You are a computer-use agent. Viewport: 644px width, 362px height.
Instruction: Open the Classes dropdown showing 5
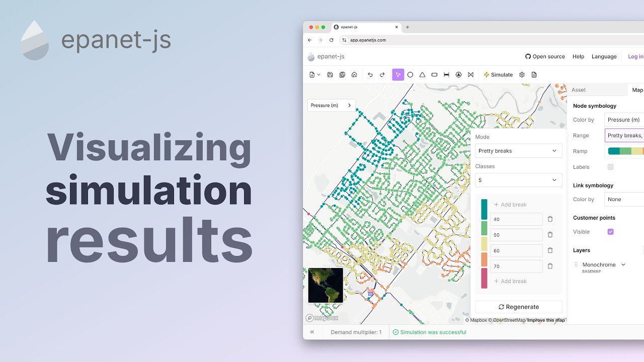(518, 180)
